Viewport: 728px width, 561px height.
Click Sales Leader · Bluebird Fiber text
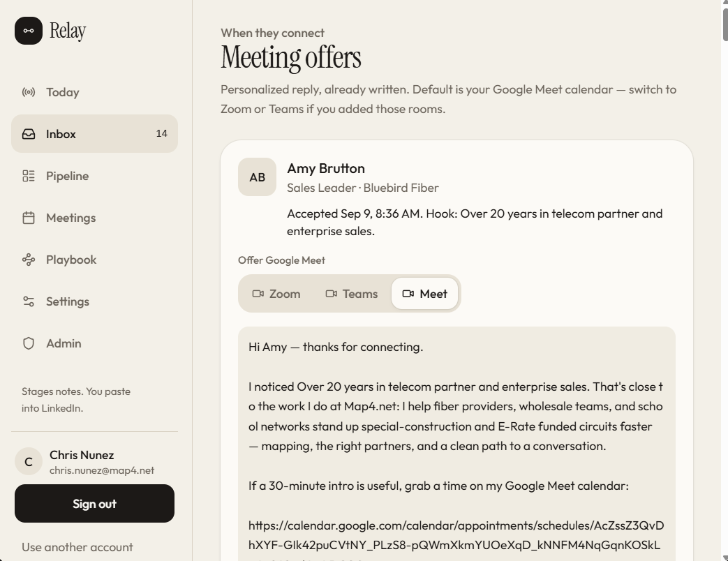pos(363,188)
